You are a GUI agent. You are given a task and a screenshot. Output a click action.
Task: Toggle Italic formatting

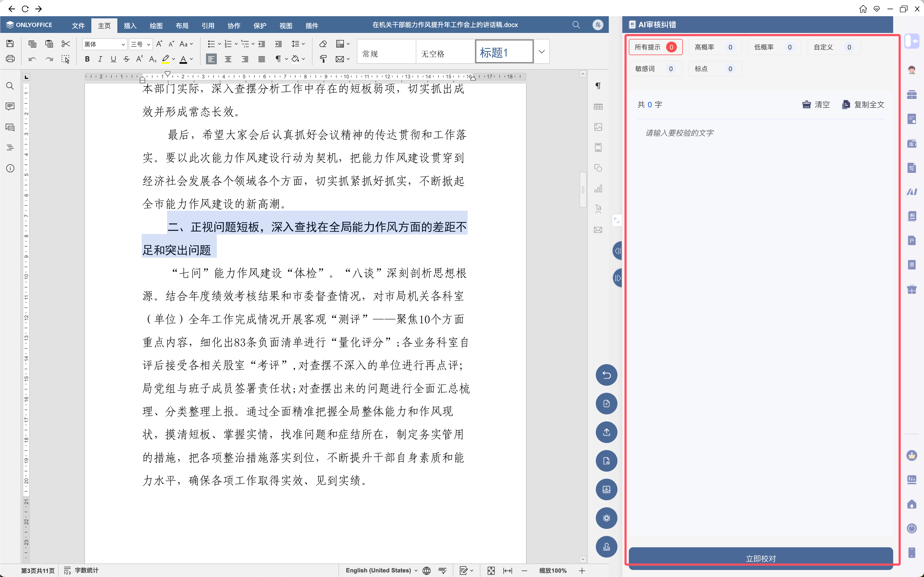pos(100,59)
